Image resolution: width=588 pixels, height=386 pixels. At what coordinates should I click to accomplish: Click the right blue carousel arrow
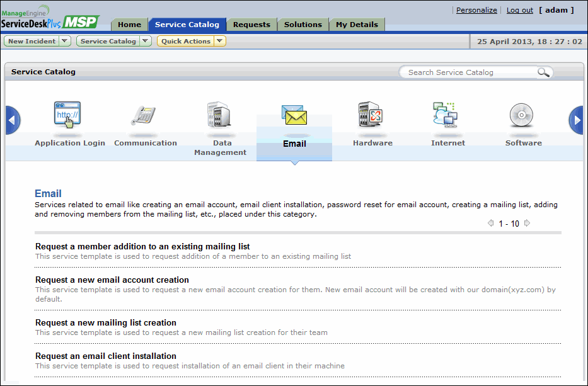coord(575,120)
